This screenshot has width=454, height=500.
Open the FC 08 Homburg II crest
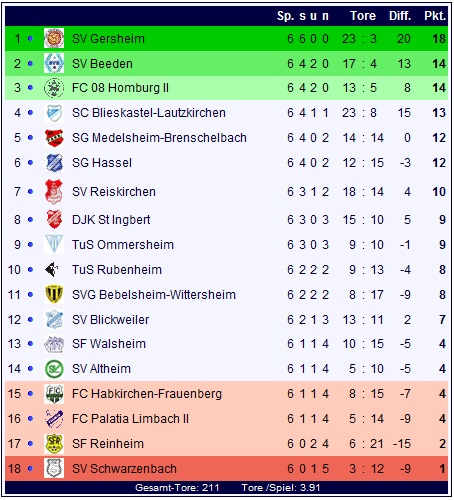point(54,88)
